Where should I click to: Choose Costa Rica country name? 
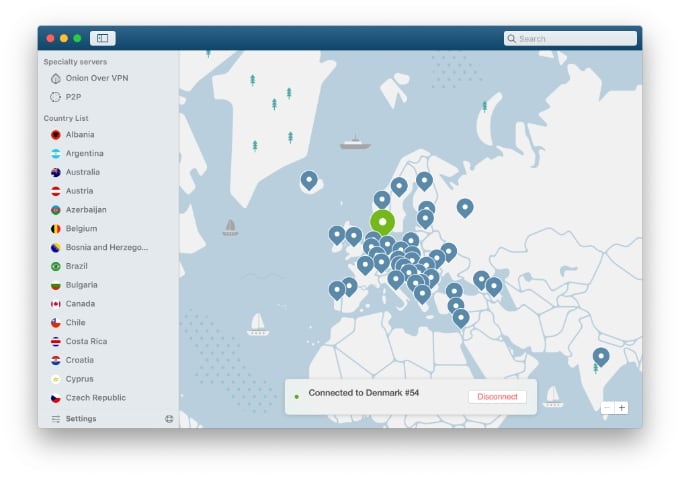point(86,341)
